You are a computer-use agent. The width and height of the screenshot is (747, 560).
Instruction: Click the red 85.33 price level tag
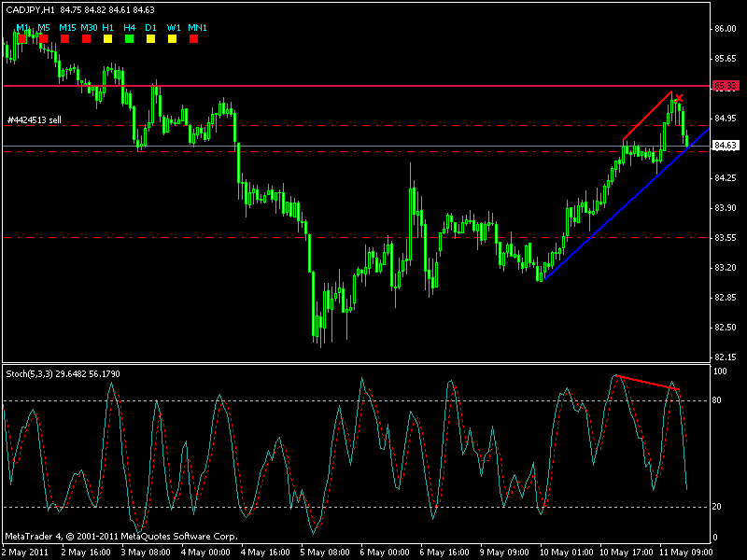pyautogui.click(x=726, y=85)
